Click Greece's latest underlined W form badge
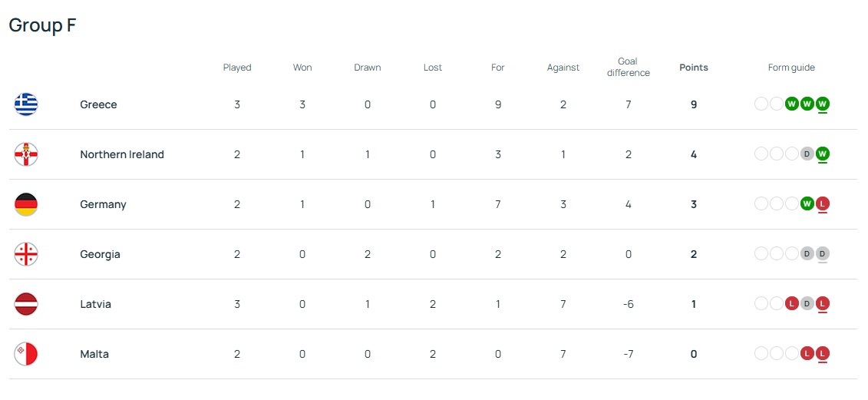868x400 pixels. tap(823, 104)
